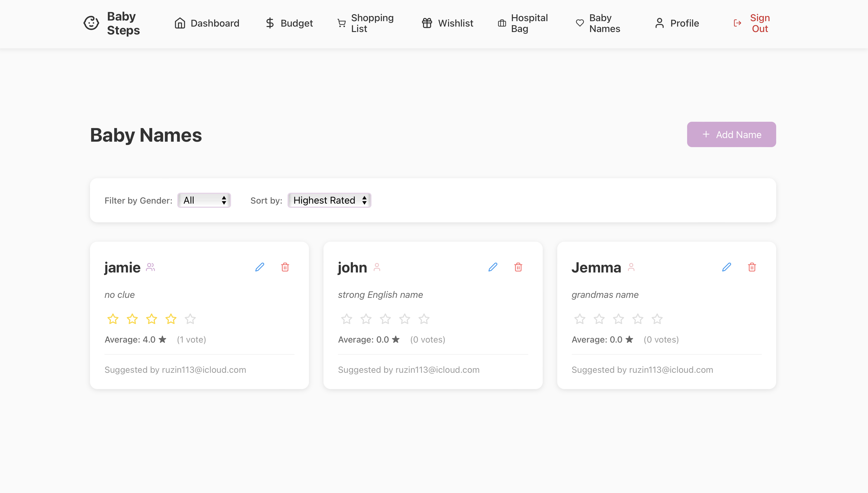868x493 pixels.
Task: Click '(0 votes)' on the Jemma card
Action: pyautogui.click(x=661, y=339)
